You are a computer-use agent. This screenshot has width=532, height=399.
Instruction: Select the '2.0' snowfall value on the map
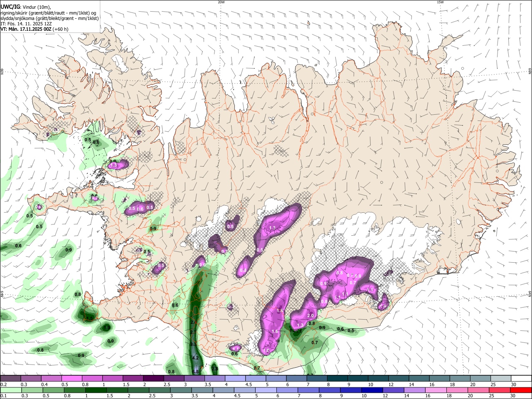pyautogui.click(x=310, y=316)
